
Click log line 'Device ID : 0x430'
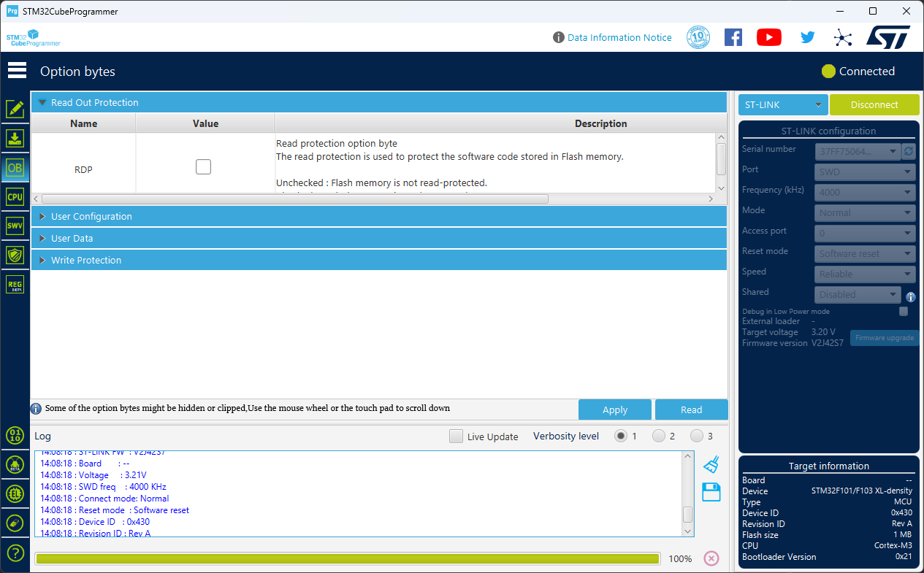(x=95, y=522)
